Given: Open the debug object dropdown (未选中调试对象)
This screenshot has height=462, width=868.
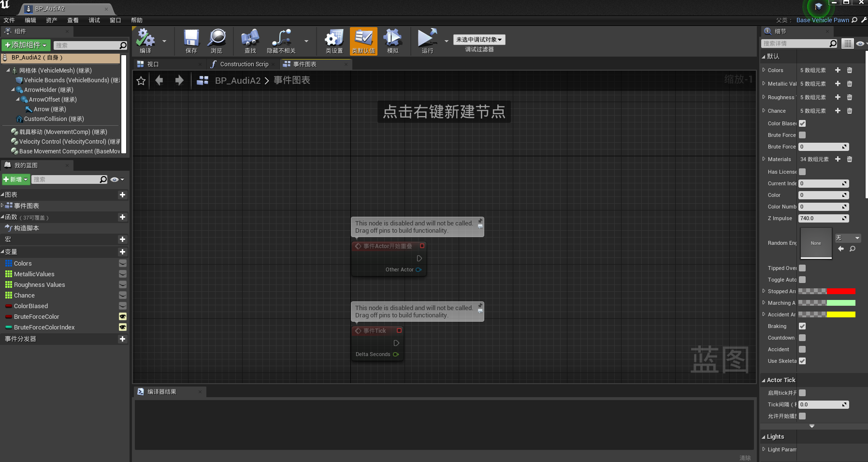Looking at the screenshot, I should 479,40.
